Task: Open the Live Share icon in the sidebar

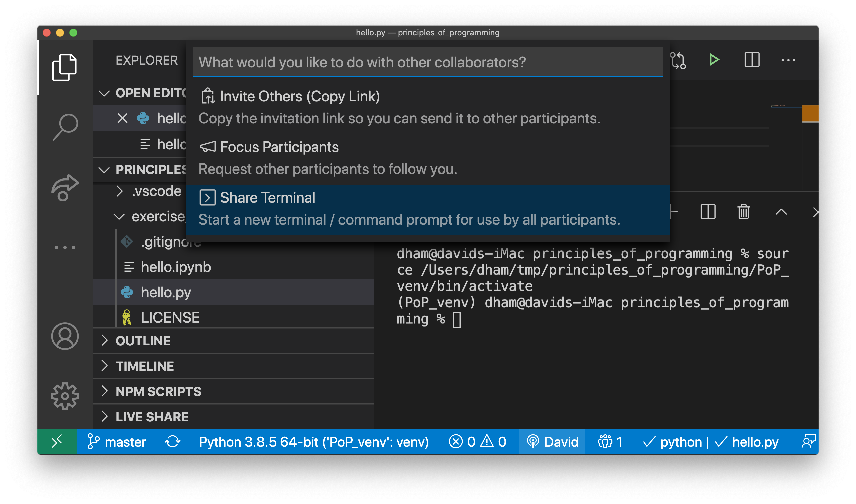Action: pos(65,187)
